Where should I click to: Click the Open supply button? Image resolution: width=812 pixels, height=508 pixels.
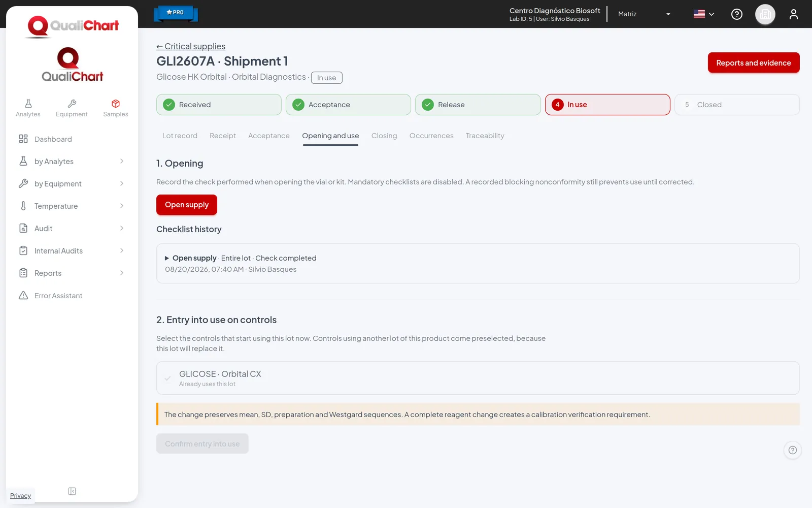187,205
